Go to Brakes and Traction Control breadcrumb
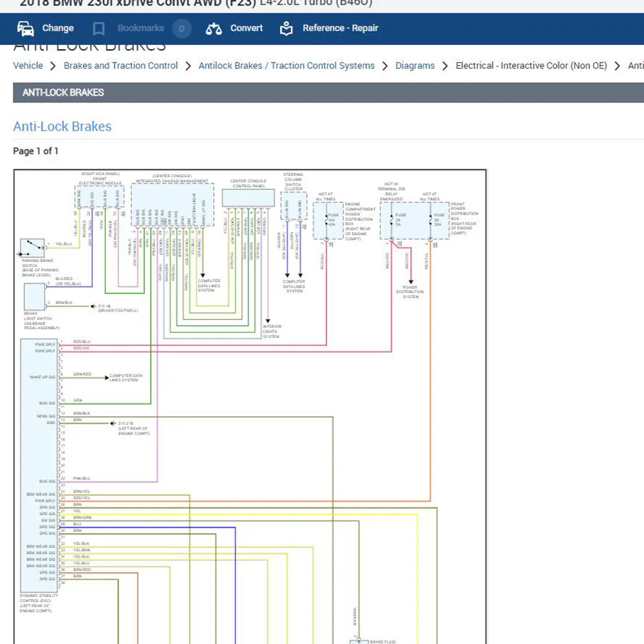The image size is (644, 644). pyautogui.click(x=120, y=66)
